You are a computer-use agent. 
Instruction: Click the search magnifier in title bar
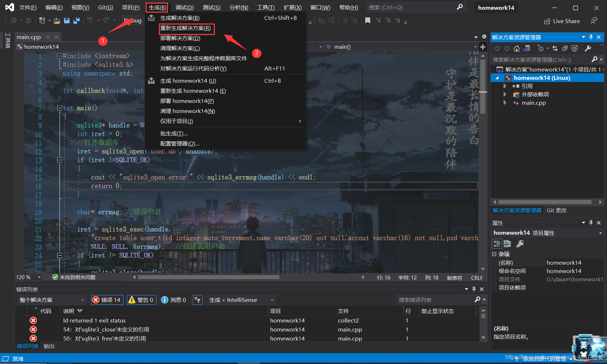point(460,7)
